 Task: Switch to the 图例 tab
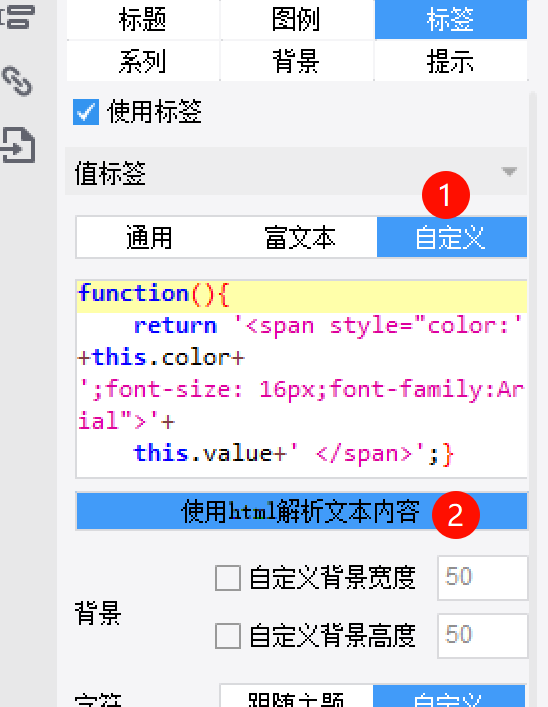pos(297,20)
